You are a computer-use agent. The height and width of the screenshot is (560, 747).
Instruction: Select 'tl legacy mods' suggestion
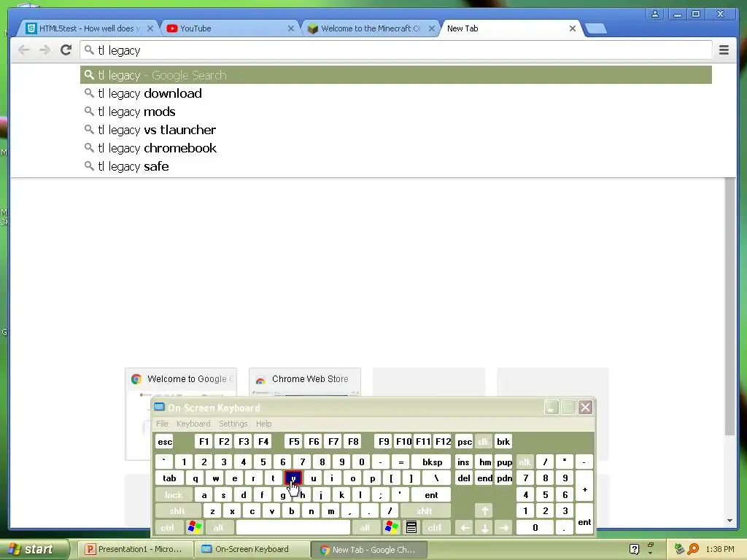point(396,112)
